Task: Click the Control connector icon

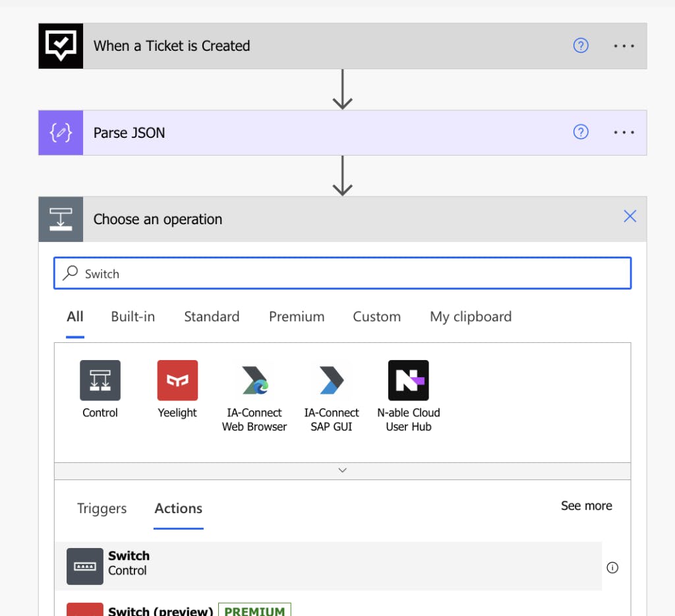Action: (100, 381)
